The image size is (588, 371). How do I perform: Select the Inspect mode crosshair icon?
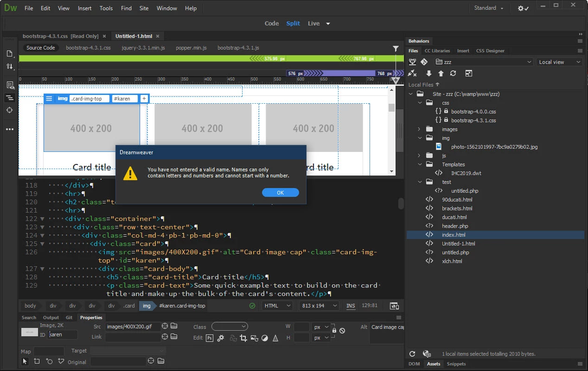(x=10, y=110)
